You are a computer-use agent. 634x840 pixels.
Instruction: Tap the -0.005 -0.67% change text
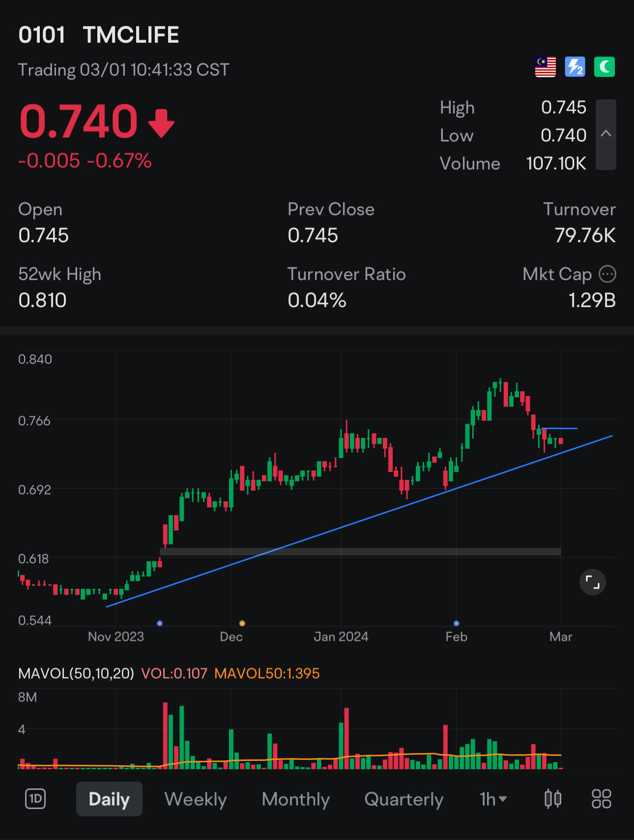click(85, 161)
